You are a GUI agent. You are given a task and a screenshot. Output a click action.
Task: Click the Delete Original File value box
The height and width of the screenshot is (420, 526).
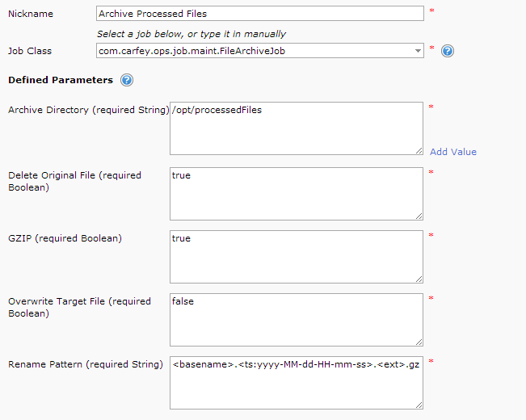tap(296, 193)
